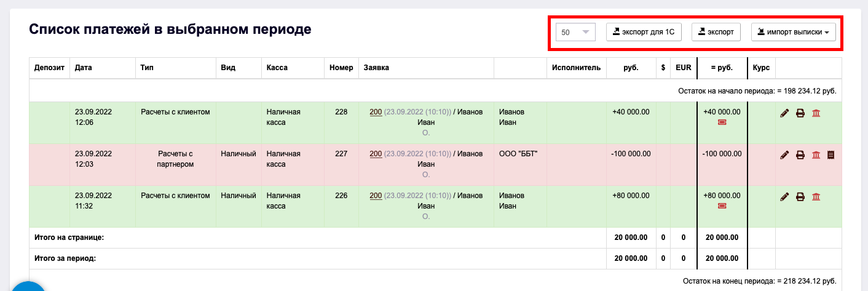This screenshot has height=291, width=868.
Task: Click the plain экспорт button
Action: pyautogui.click(x=716, y=32)
